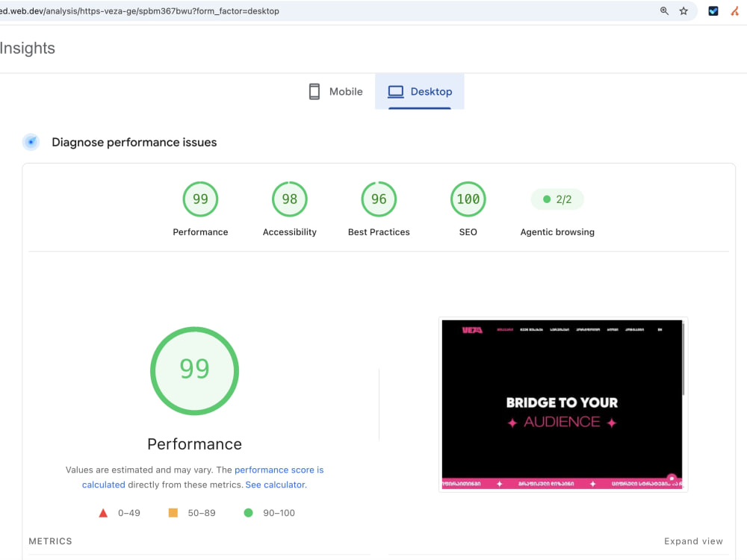Open the Agentic browsing 2/2 badge
The image size is (747, 560).
pos(557,199)
